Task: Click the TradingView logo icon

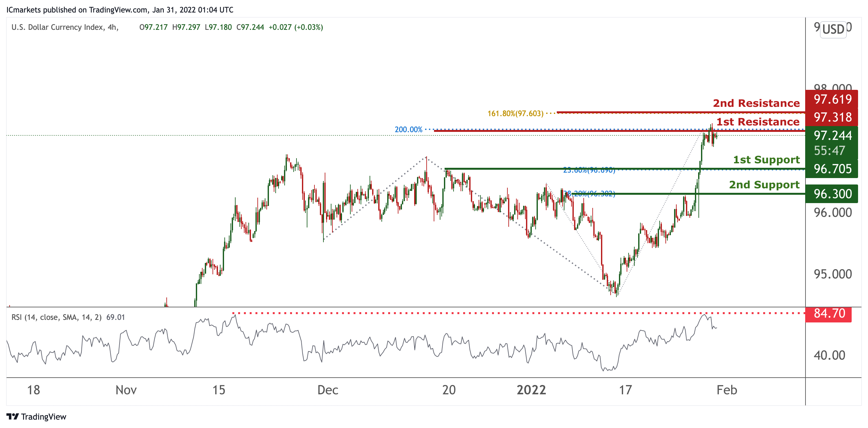Action: pos(13,416)
